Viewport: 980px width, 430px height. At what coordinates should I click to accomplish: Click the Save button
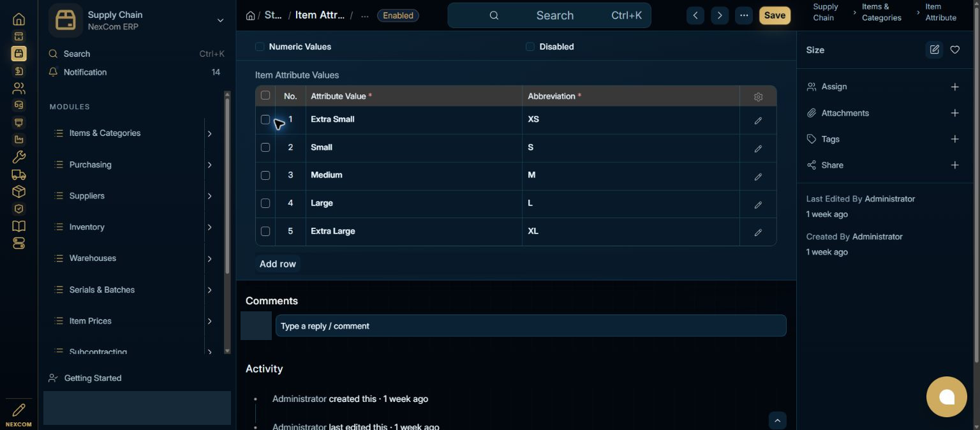click(x=775, y=15)
